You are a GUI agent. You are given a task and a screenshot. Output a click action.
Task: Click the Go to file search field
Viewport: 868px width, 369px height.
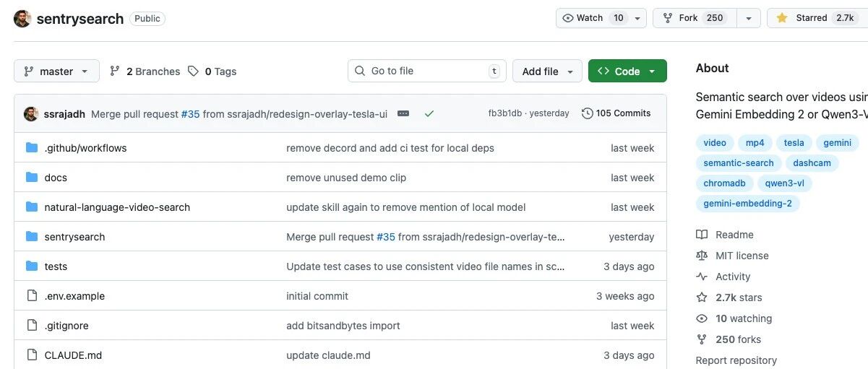click(426, 71)
